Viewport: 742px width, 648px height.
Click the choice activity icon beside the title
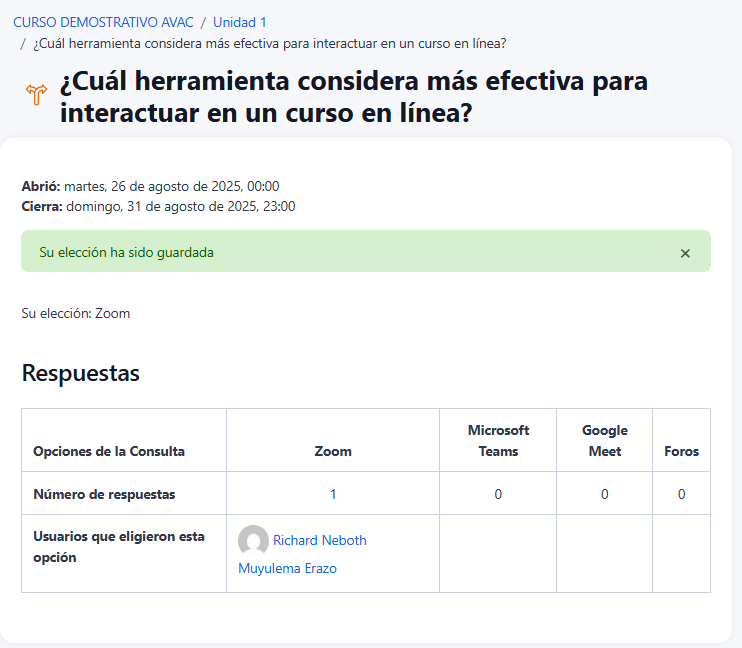(36, 96)
